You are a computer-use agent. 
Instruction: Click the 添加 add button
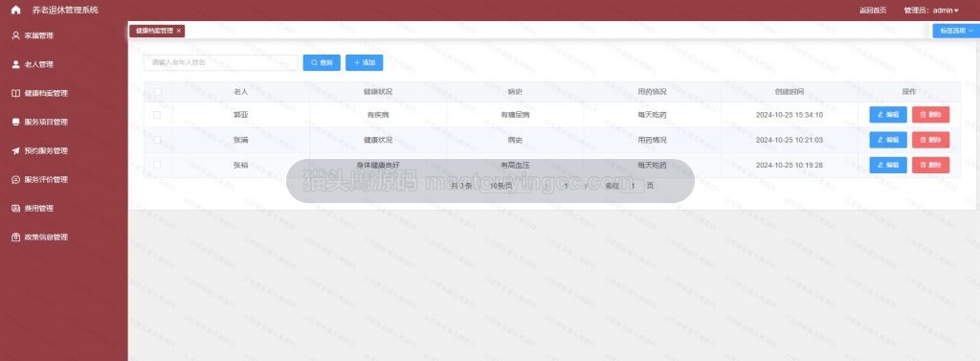(x=365, y=62)
